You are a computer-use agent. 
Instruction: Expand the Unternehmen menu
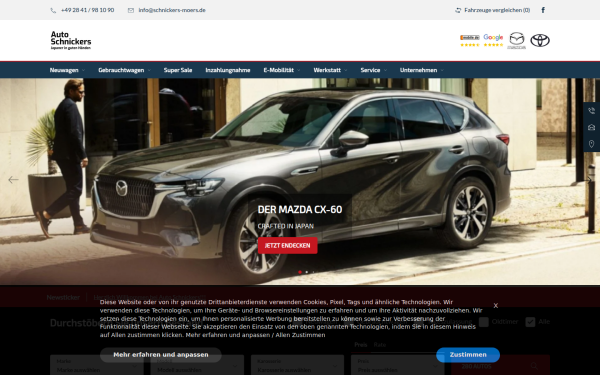click(x=422, y=70)
